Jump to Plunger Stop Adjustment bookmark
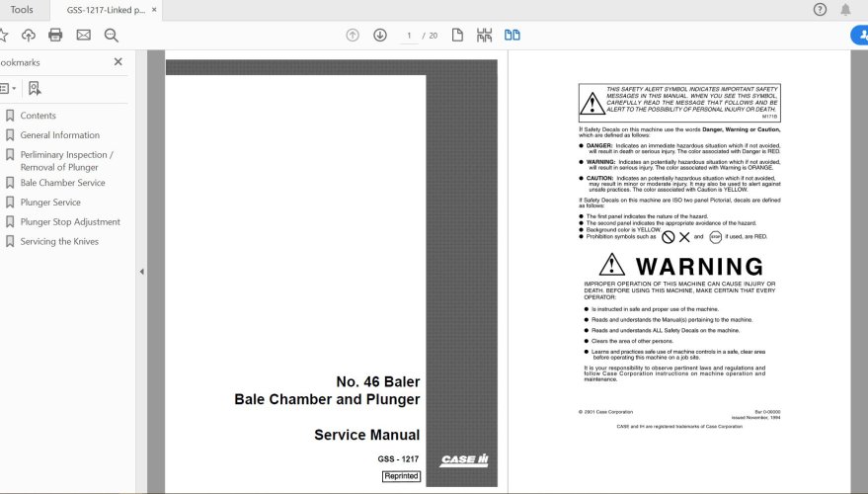 (70, 222)
